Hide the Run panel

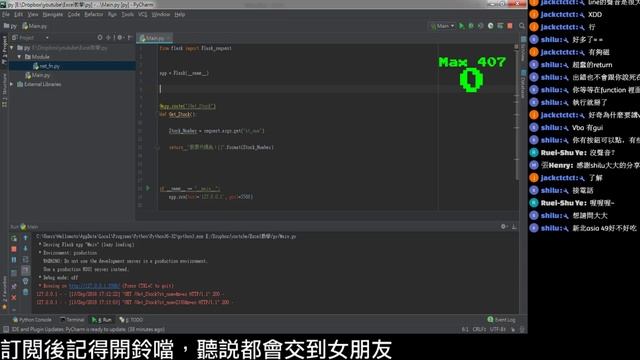click(x=514, y=227)
